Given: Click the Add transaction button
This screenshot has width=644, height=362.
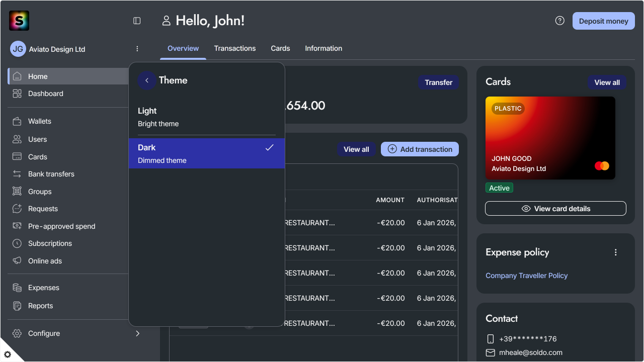Looking at the screenshot, I should 420,149.
